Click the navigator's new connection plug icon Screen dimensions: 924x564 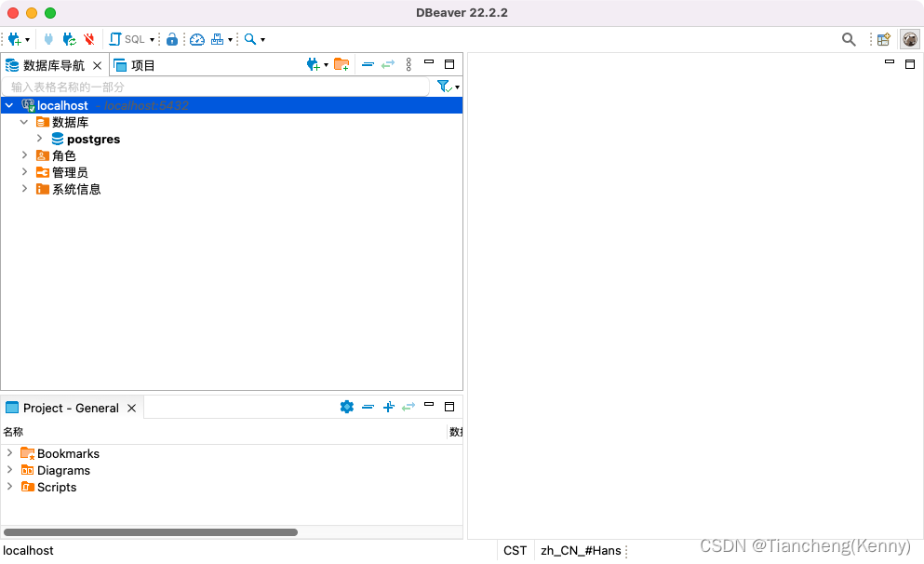coord(313,64)
